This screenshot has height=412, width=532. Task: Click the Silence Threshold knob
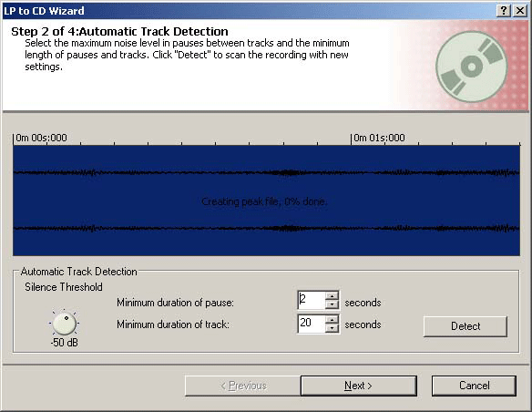coord(64,323)
